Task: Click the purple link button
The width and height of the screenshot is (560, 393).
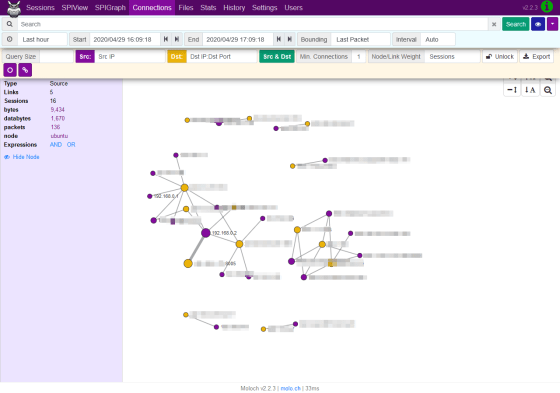Action: coord(25,70)
